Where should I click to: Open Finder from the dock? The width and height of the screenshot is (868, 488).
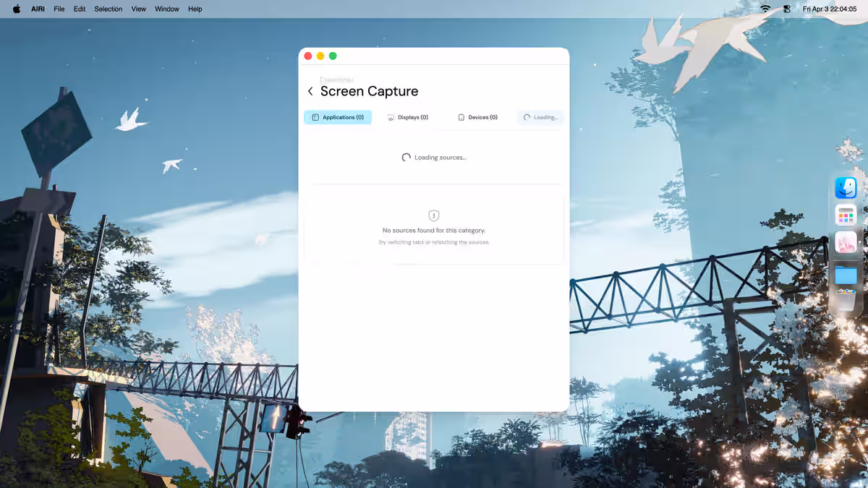[x=846, y=188]
